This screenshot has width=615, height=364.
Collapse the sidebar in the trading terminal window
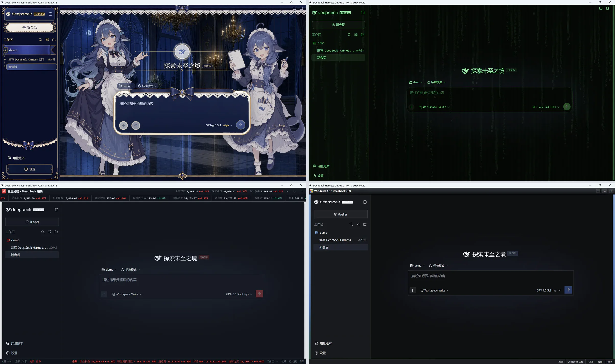point(56,210)
